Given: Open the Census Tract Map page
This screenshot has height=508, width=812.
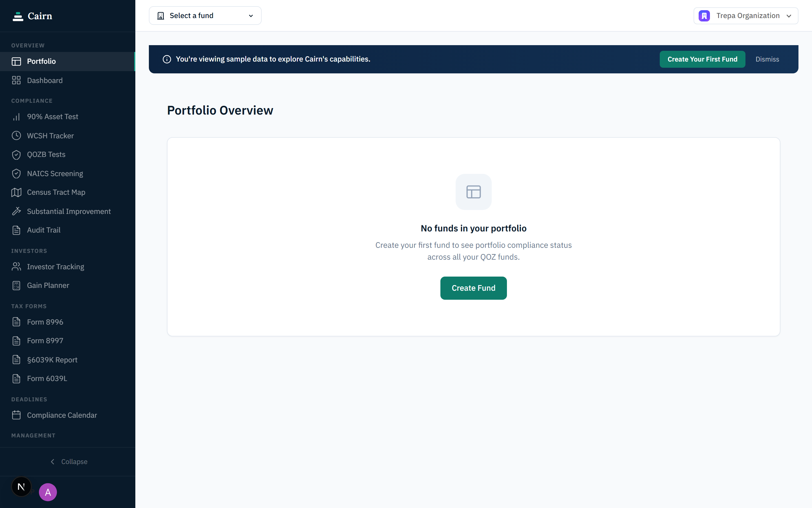Looking at the screenshot, I should [x=67, y=192].
